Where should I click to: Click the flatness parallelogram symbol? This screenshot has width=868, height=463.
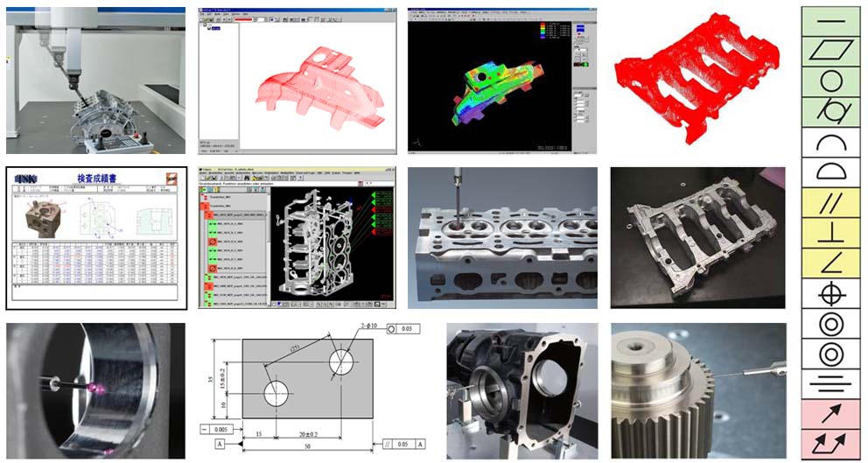[830, 51]
